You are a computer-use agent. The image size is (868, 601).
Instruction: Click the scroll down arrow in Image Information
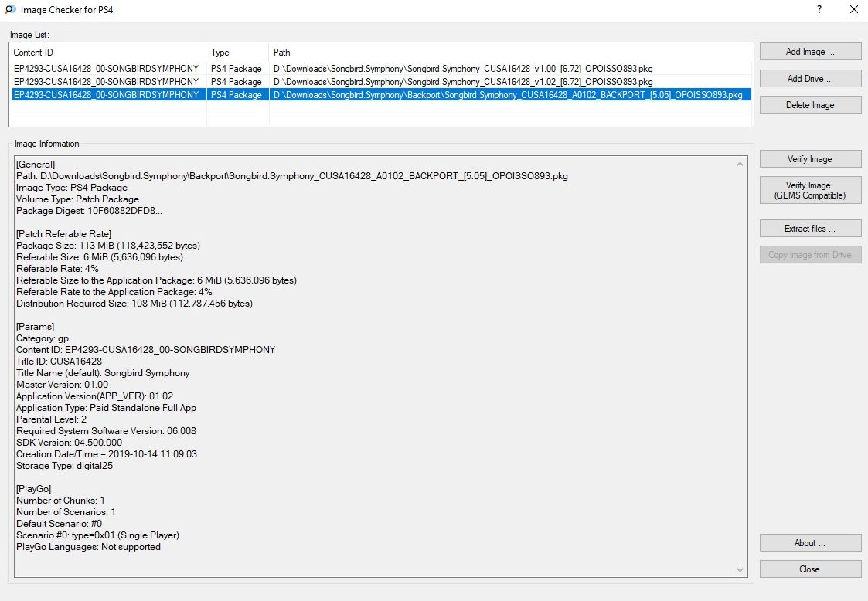pyautogui.click(x=740, y=569)
